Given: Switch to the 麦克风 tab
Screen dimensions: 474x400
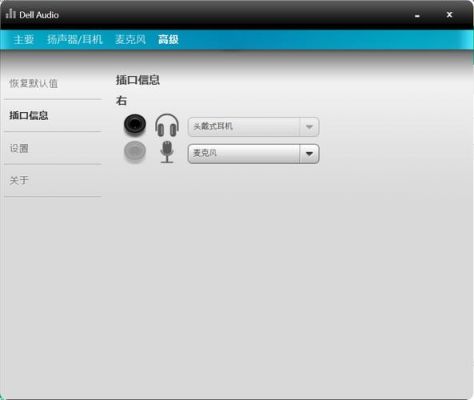Looking at the screenshot, I should coord(130,39).
